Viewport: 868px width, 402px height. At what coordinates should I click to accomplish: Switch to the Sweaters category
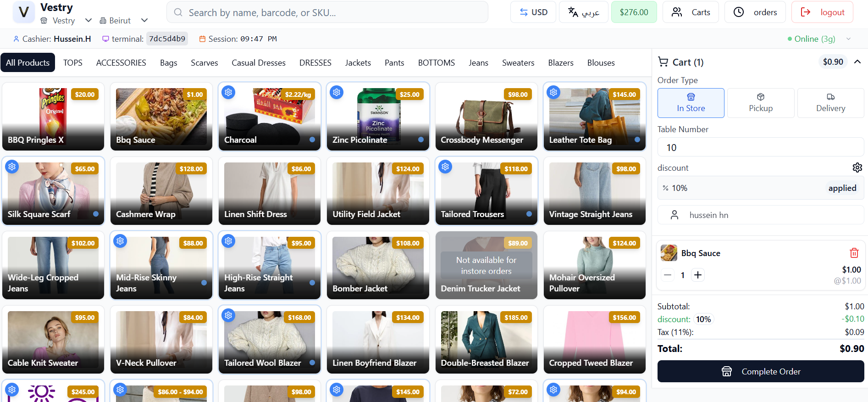[518, 62]
